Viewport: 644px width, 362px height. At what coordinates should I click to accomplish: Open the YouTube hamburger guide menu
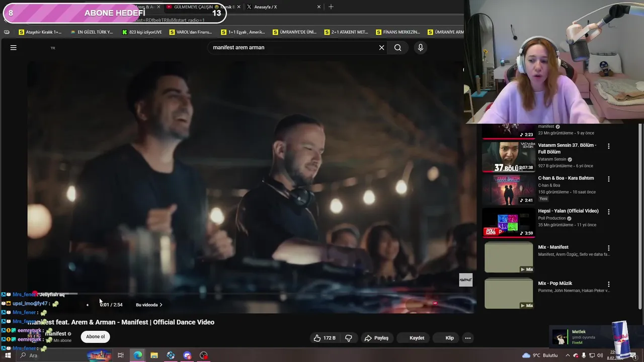click(x=14, y=48)
